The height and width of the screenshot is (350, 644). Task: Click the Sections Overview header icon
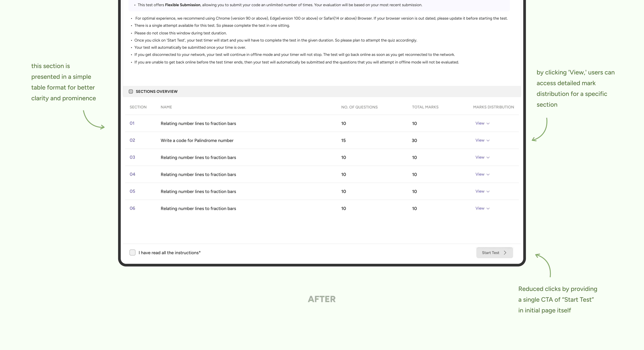131,92
